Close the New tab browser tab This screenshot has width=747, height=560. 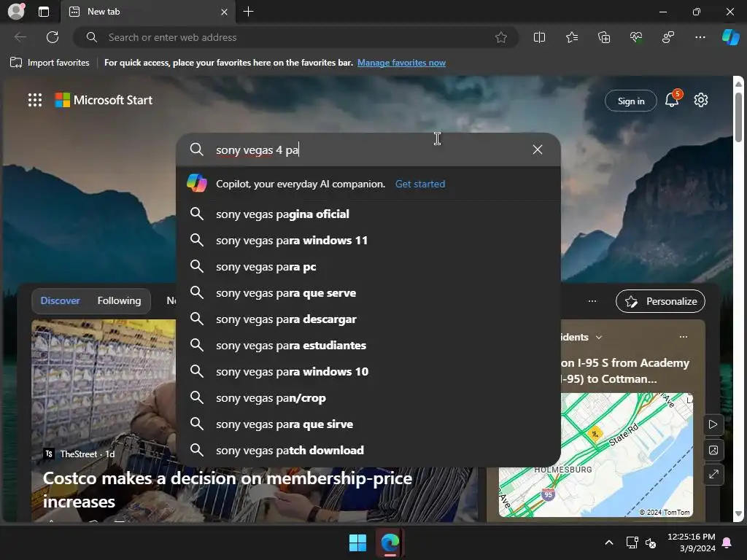point(224,12)
